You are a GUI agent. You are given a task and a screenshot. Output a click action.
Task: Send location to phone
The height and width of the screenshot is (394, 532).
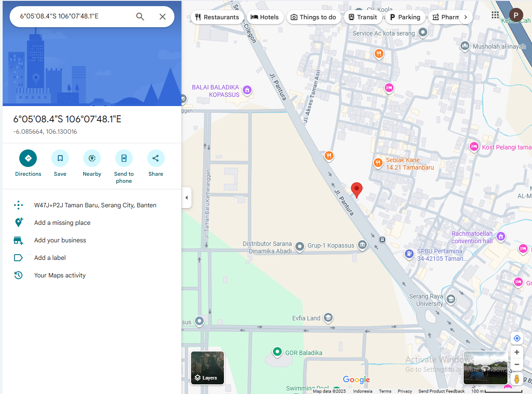click(124, 158)
